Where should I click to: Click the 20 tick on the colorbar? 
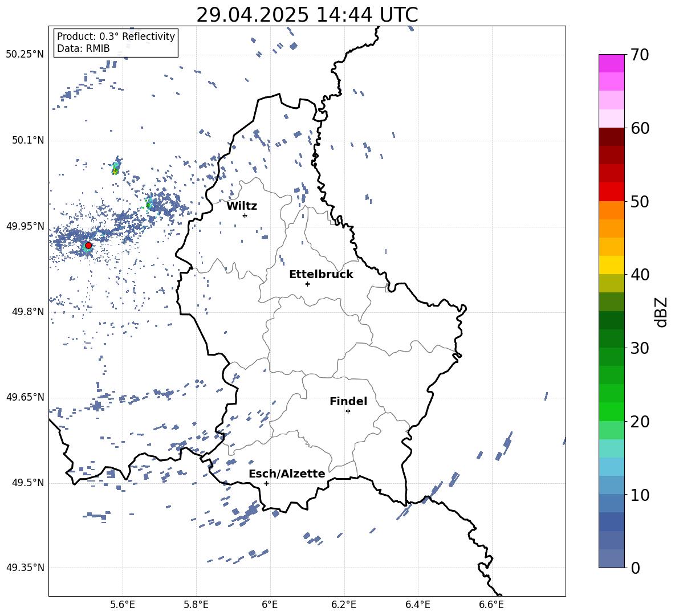click(x=640, y=422)
